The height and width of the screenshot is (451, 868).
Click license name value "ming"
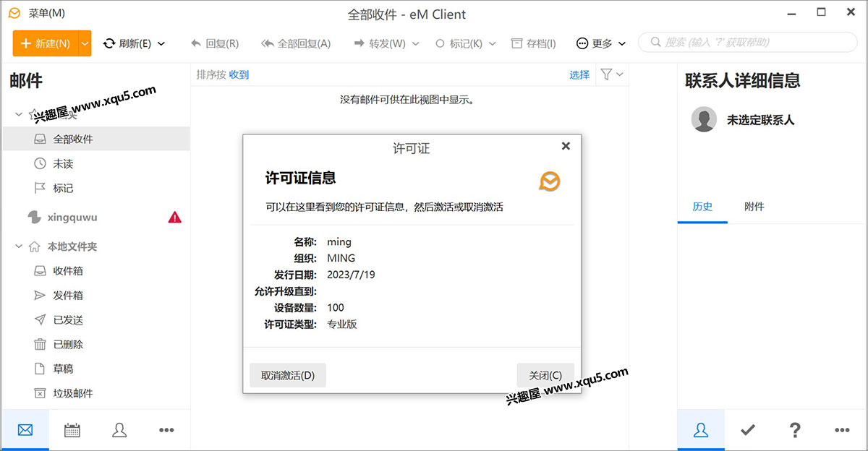click(x=339, y=242)
